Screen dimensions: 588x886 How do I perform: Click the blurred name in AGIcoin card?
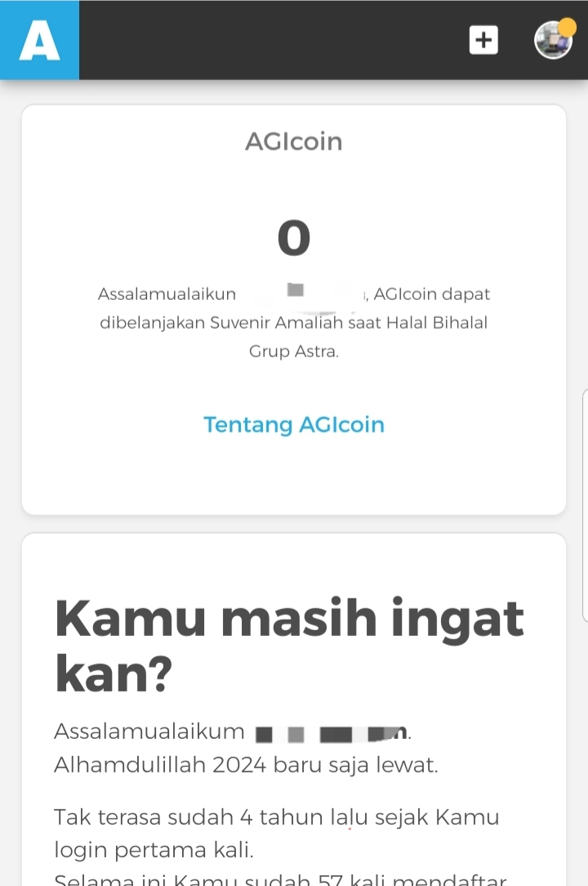[x=304, y=294]
